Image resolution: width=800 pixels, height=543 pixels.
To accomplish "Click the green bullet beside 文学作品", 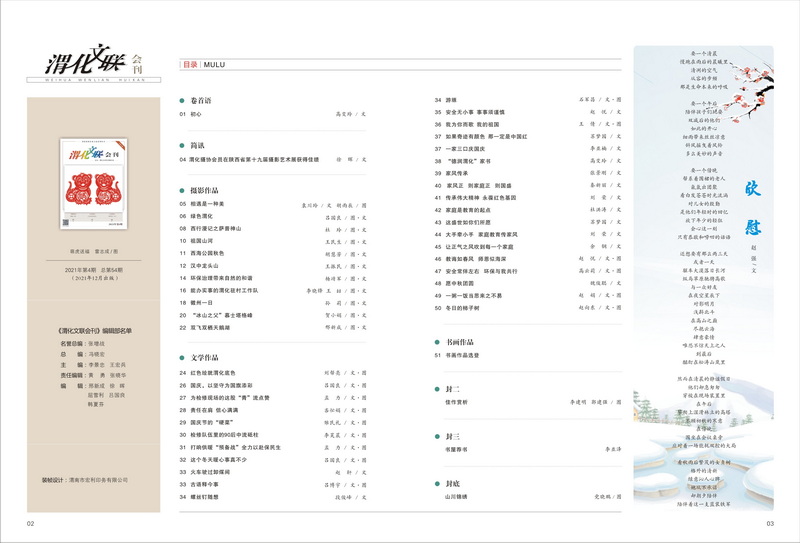I will click(x=182, y=357).
